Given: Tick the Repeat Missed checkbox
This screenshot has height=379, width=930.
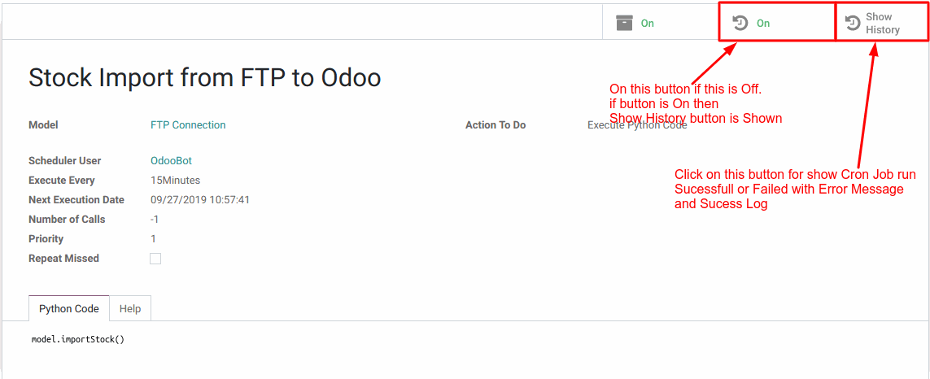Looking at the screenshot, I should [155, 259].
